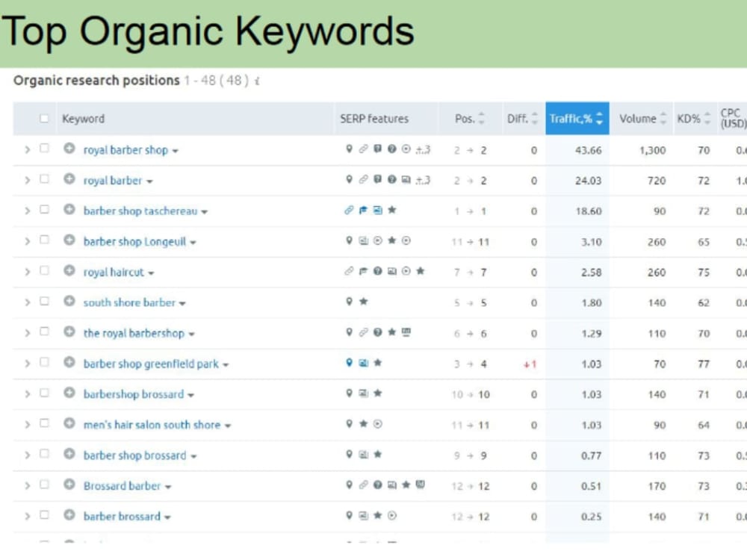This screenshot has height=560, width=747.
Task: Open dropdown arrow after south shore barber
Action: tap(182, 304)
